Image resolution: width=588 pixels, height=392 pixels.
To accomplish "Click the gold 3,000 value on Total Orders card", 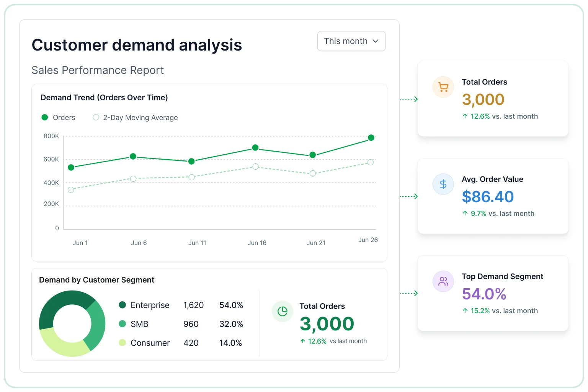I will (483, 100).
